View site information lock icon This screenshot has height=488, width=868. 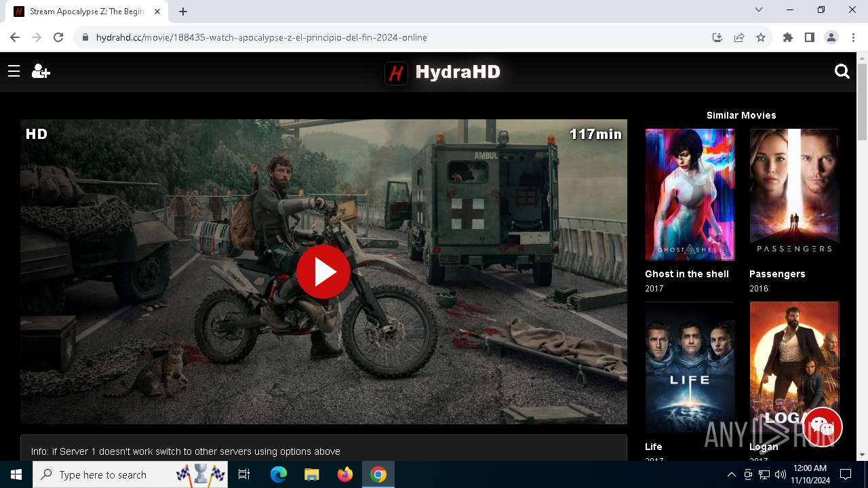(x=85, y=37)
